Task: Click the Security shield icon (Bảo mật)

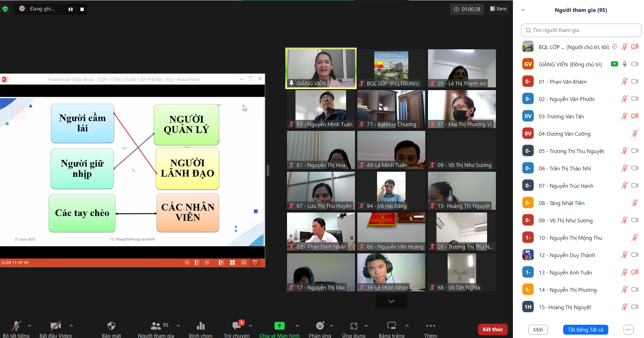Action: [x=111, y=326]
